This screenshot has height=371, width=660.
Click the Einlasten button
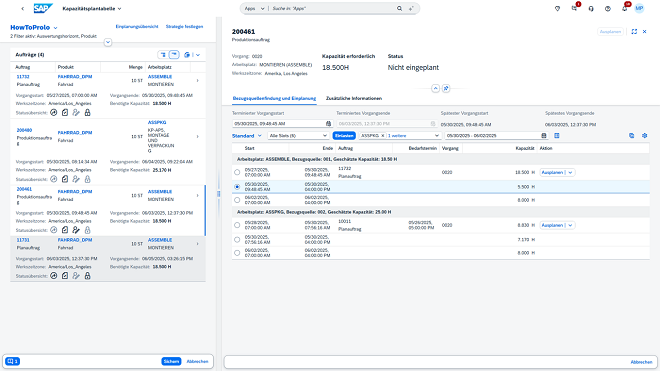click(x=344, y=136)
